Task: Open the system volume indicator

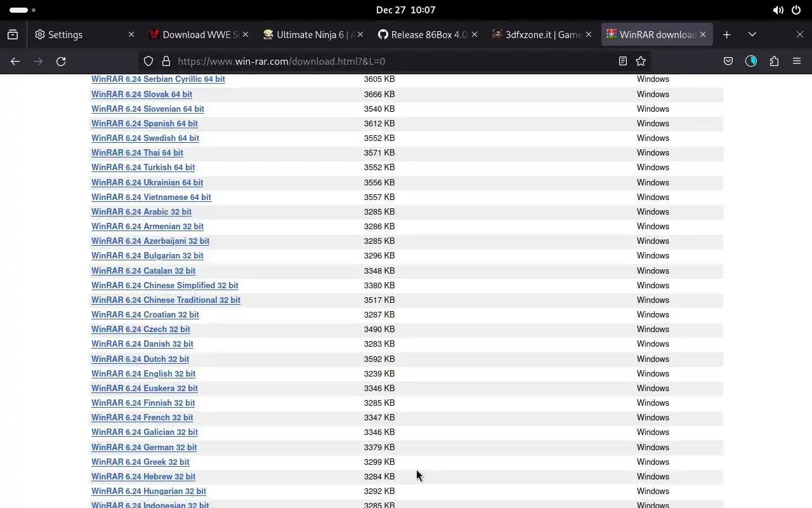Action: pos(778,10)
